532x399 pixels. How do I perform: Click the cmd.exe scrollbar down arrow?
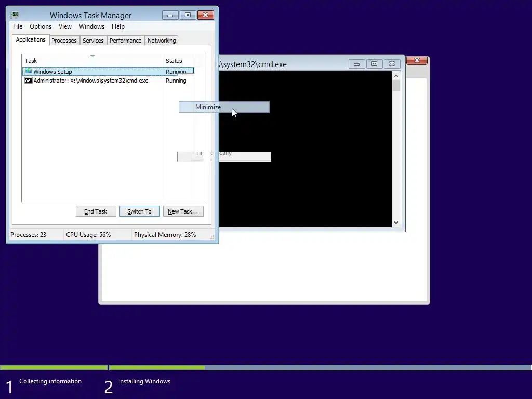[x=396, y=223]
